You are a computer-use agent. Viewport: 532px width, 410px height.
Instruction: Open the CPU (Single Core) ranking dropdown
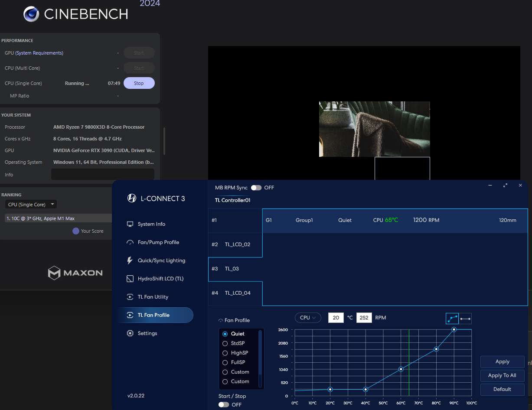point(31,205)
